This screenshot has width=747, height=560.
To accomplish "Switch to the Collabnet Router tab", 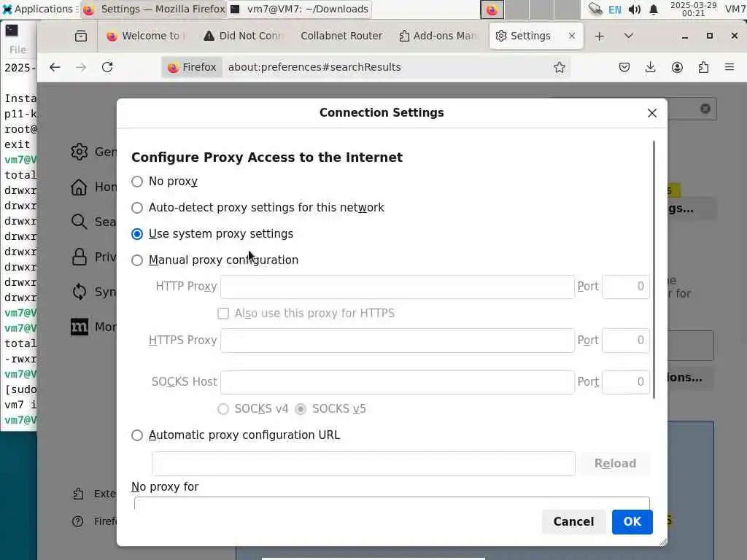I will click(341, 36).
